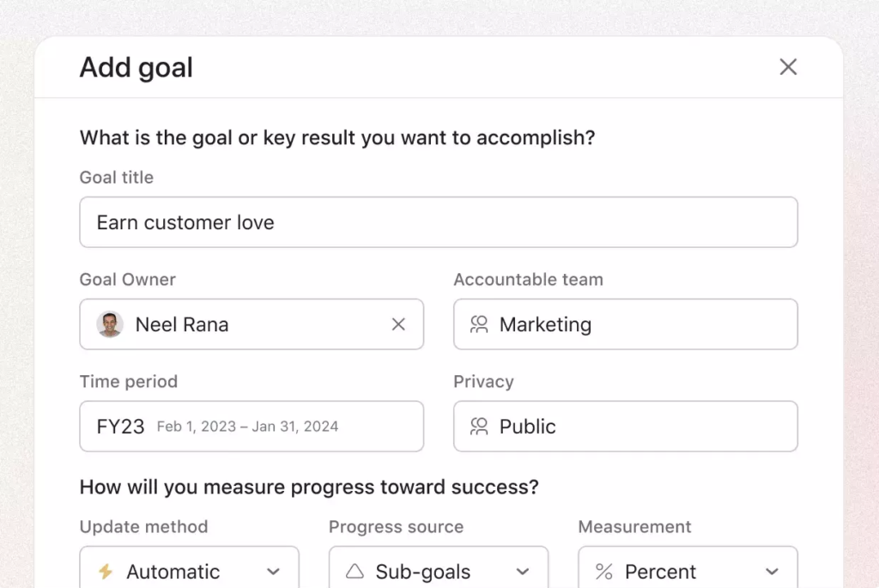Click Neel Rana's avatar photo
The height and width of the screenshot is (588, 879).
[x=110, y=324]
